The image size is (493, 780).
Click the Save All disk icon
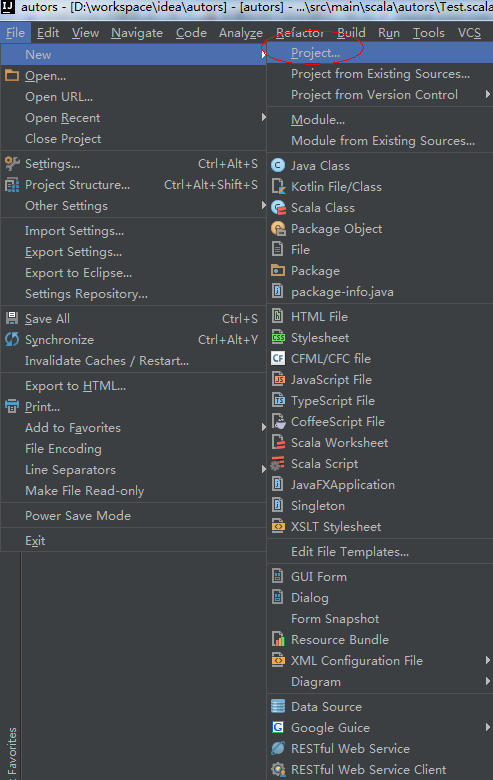[11, 318]
